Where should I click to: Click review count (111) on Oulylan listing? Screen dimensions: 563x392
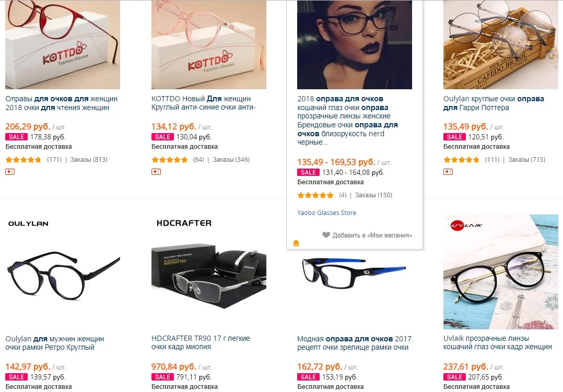[492, 160]
